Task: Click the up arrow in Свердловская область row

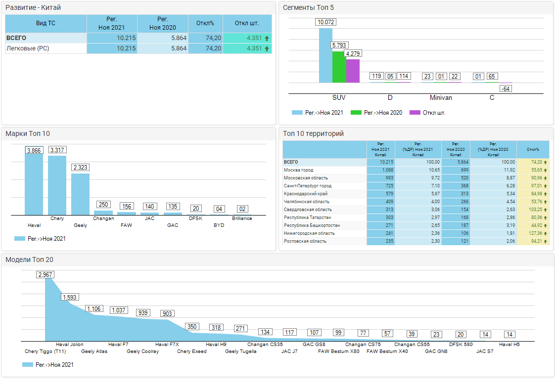Action: (x=546, y=210)
